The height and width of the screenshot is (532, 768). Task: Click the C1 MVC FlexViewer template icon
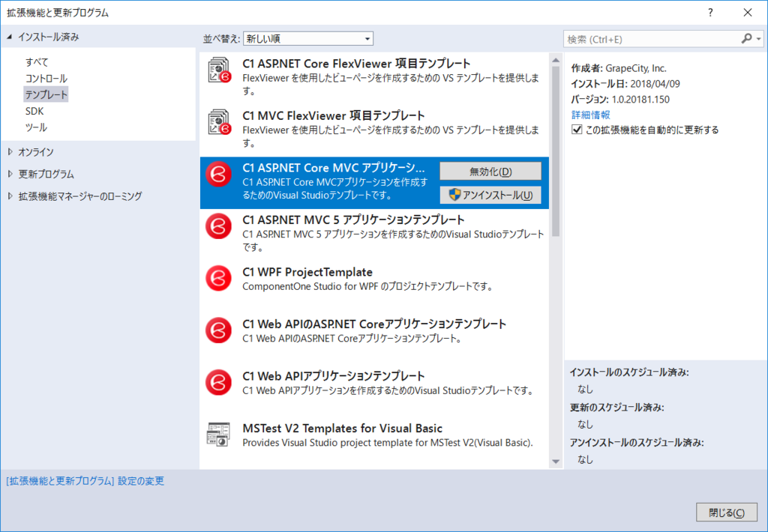(x=219, y=122)
